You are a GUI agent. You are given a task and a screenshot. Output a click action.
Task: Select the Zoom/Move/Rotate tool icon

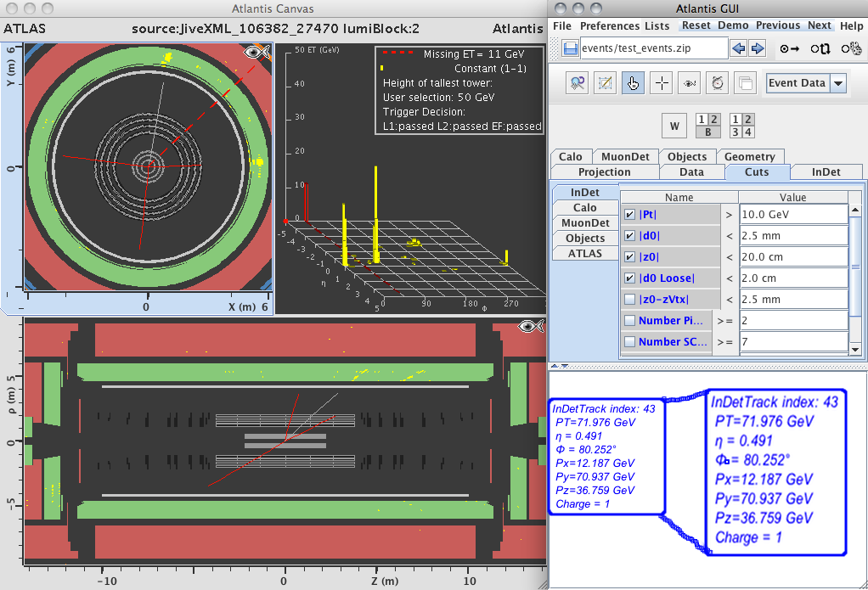[x=578, y=83]
